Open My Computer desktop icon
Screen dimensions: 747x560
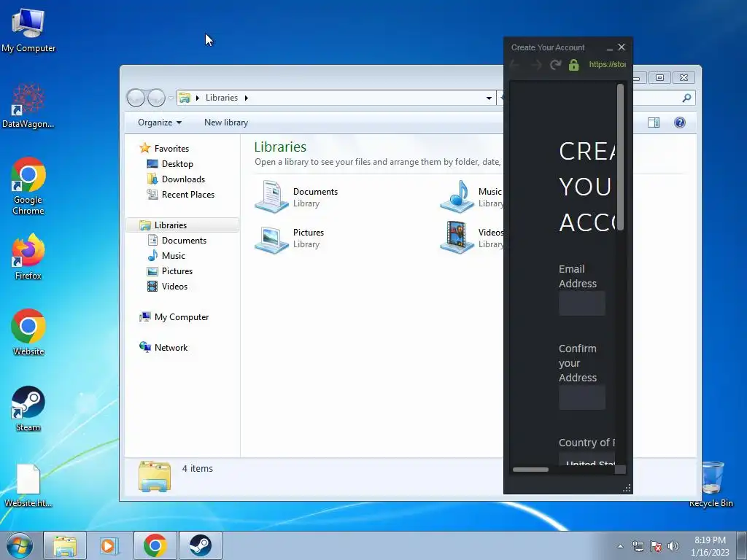[x=28, y=31]
